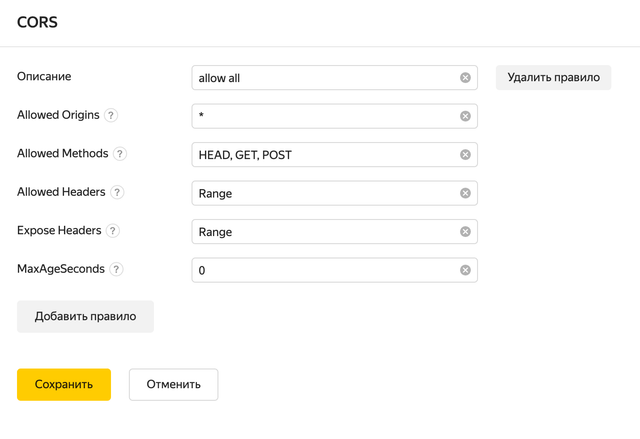Image resolution: width=640 pixels, height=439 pixels.
Task: Show help for Allowed Methods
Action: (120, 154)
